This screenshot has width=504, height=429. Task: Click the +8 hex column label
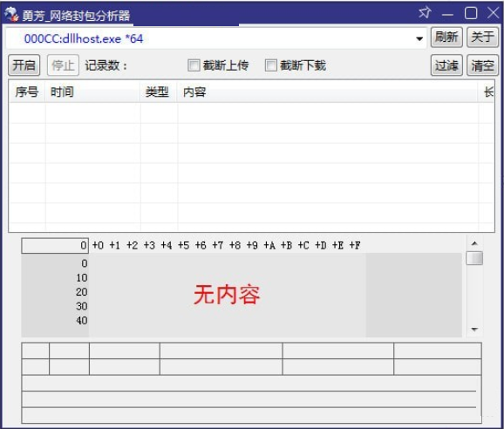coord(235,246)
